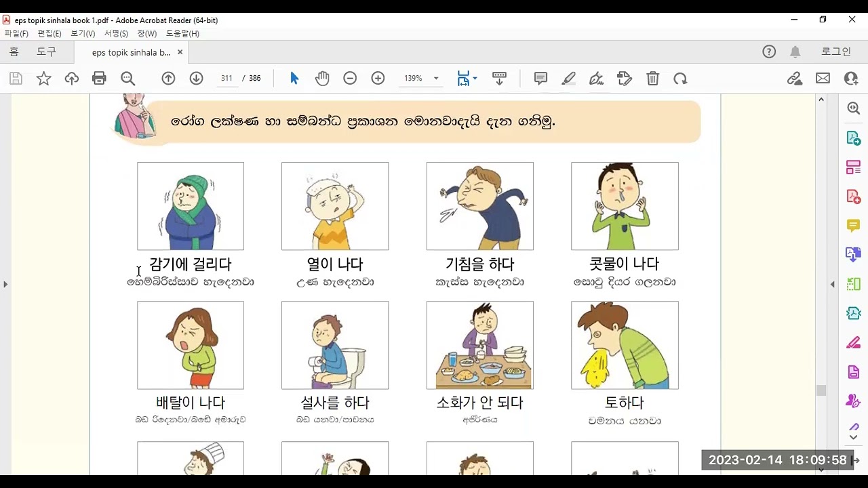Viewport: 868px width, 488px height.
Task: Open the Create PDF tool in right pane
Action: pos(853,196)
